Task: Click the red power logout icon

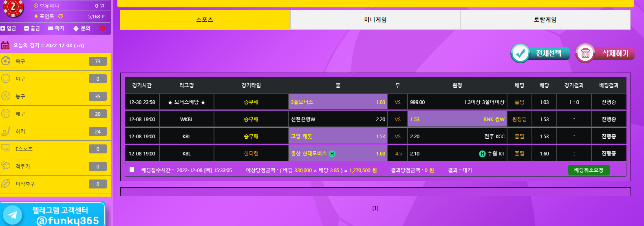Action: tap(102, 28)
